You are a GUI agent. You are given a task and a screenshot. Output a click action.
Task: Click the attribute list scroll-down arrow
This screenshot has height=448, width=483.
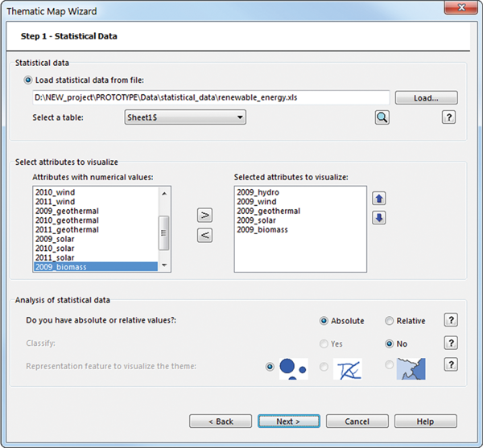(x=164, y=265)
